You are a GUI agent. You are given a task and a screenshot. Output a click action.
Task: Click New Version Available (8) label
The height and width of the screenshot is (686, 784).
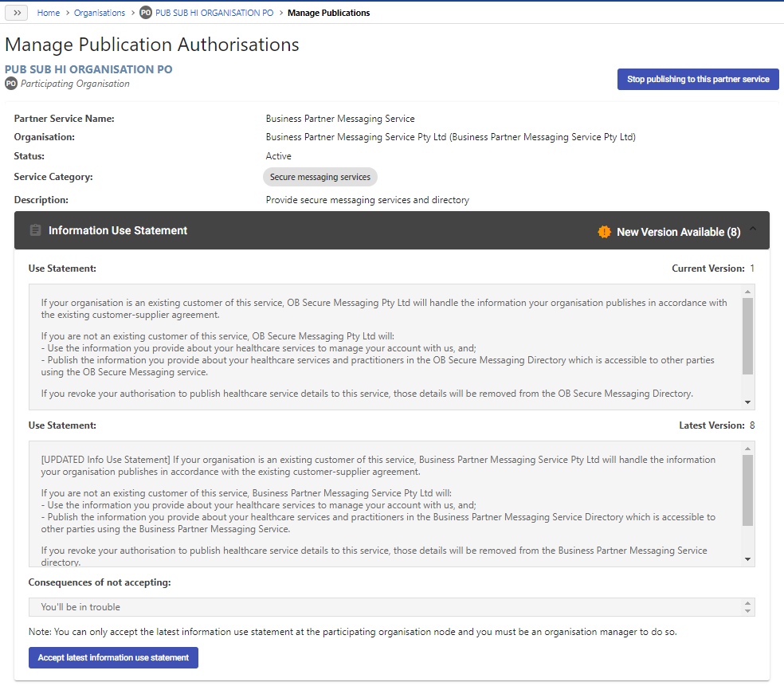tap(679, 232)
